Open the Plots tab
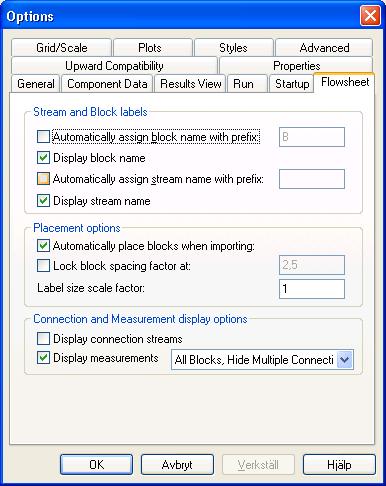Screen dimensions: 386x486 pyautogui.click(x=153, y=48)
